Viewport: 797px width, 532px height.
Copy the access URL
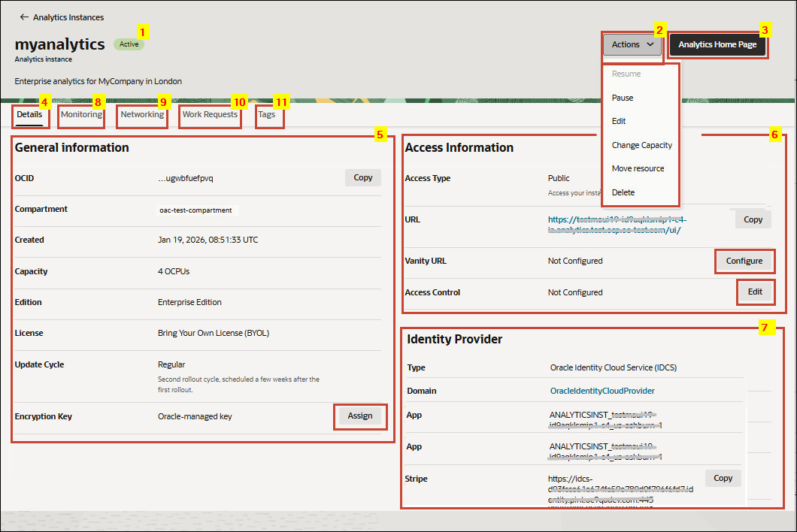coord(752,219)
